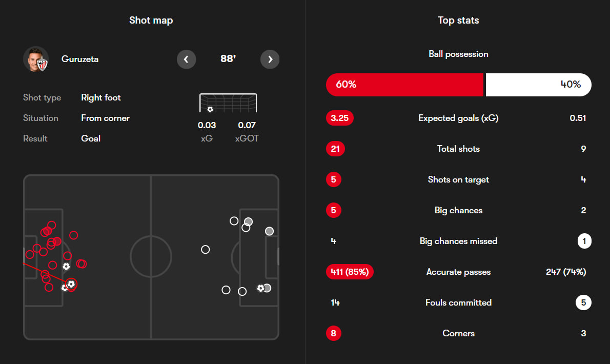
Task: Click the Guruzeta player name
Action: click(x=80, y=59)
